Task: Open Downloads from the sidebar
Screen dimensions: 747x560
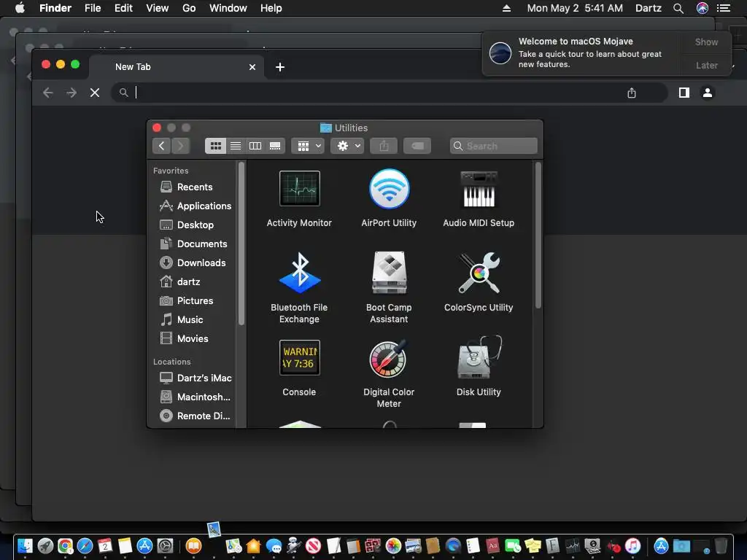Action: tap(194, 262)
